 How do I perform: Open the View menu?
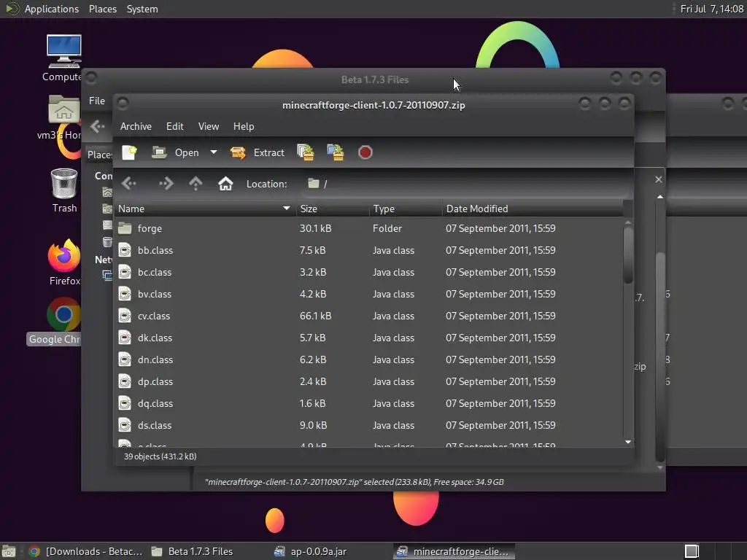(x=209, y=127)
